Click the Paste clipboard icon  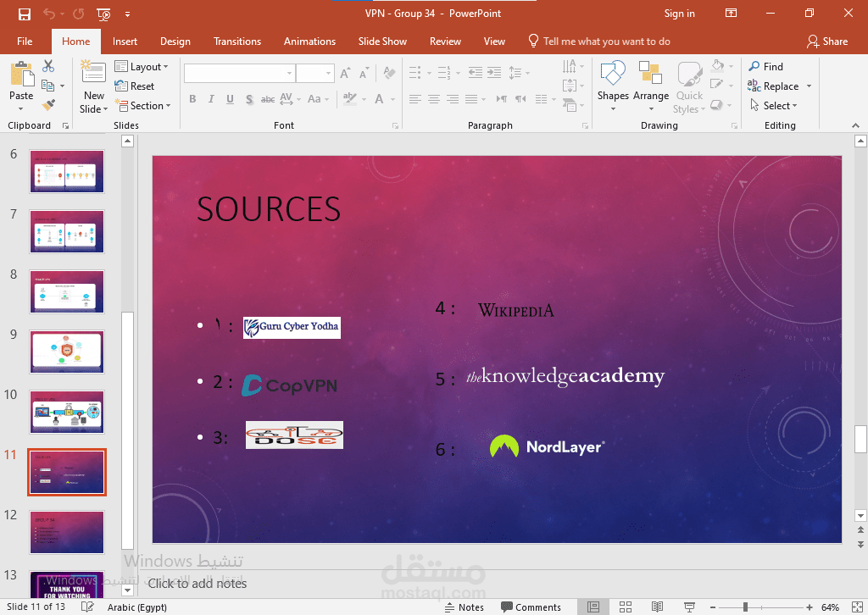click(x=22, y=74)
